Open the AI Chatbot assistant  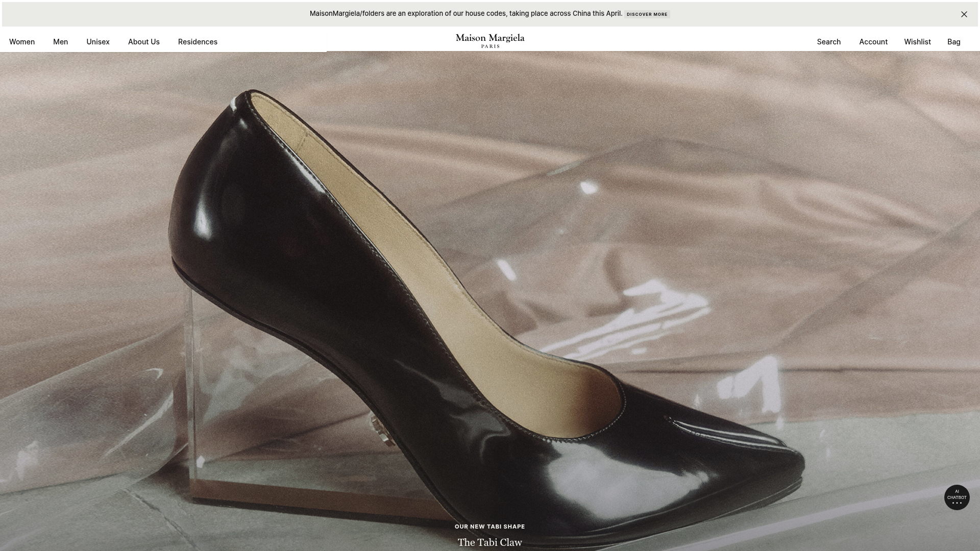click(957, 497)
